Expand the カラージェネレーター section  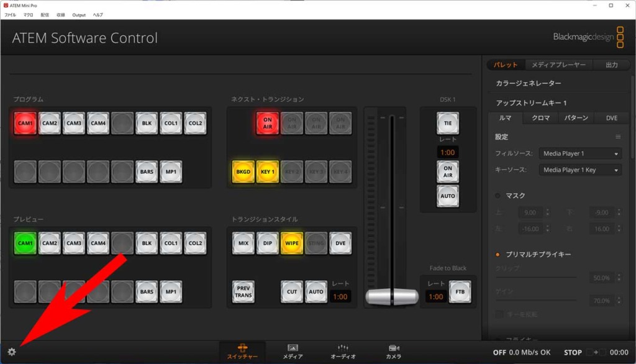pyautogui.click(x=529, y=83)
